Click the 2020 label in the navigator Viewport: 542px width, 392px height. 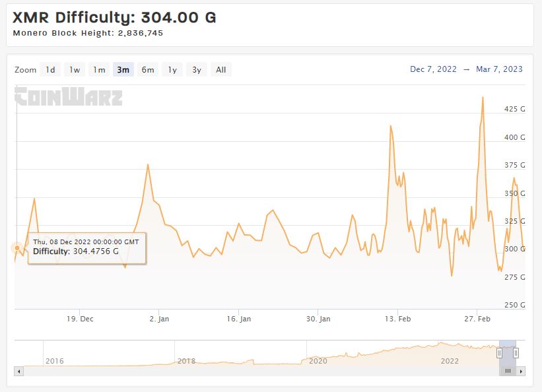click(318, 361)
